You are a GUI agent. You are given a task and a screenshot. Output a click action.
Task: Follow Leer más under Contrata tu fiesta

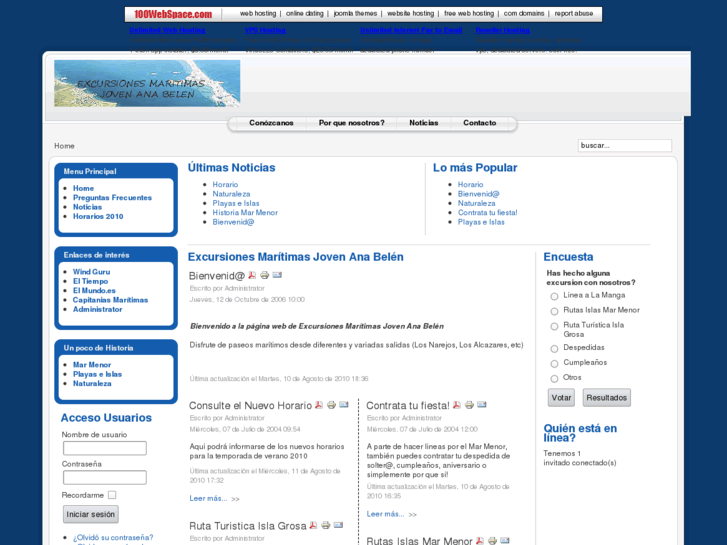pos(385,514)
